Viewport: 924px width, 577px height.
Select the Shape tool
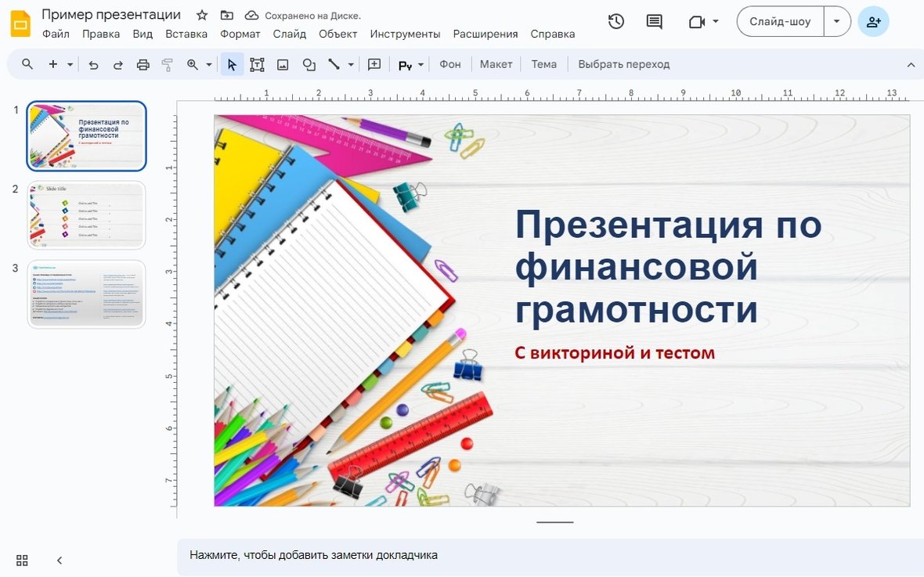pos(309,65)
